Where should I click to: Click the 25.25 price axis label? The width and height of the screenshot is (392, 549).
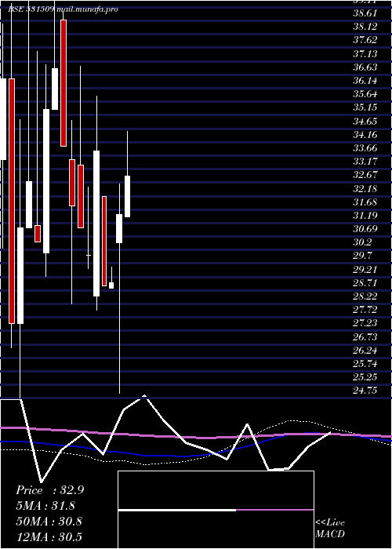pyautogui.click(x=365, y=377)
